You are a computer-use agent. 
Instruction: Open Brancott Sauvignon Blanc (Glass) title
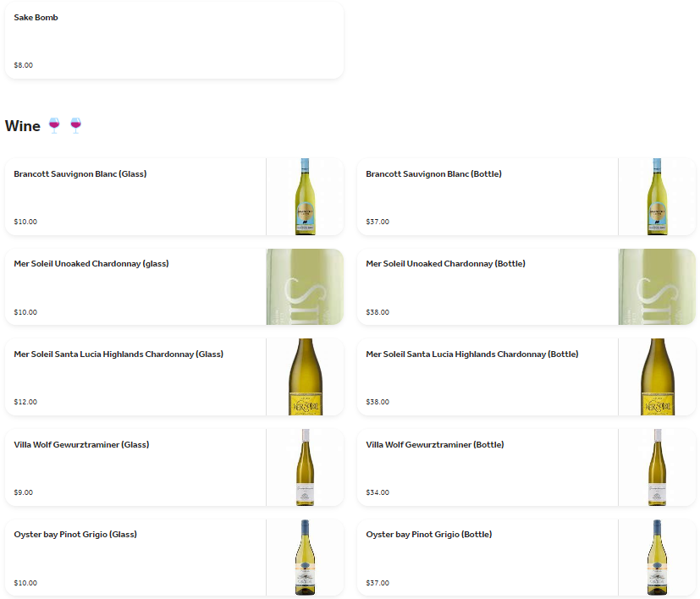pos(80,174)
